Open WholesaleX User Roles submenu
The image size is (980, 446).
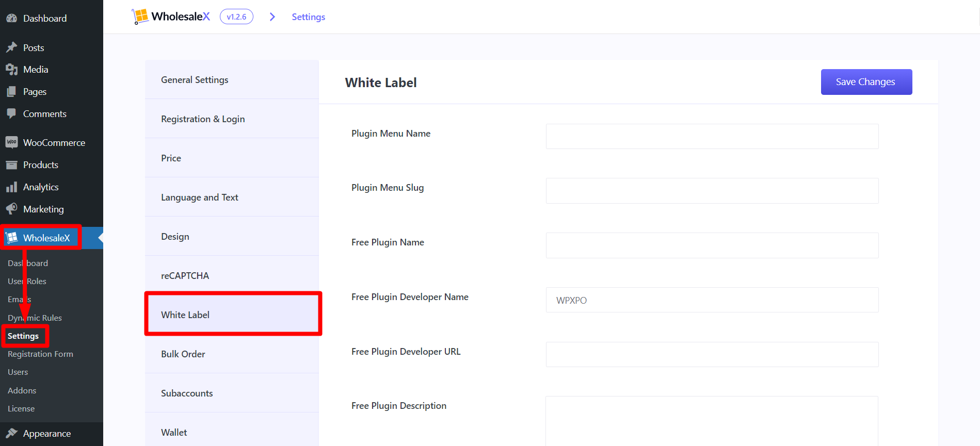pos(27,281)
